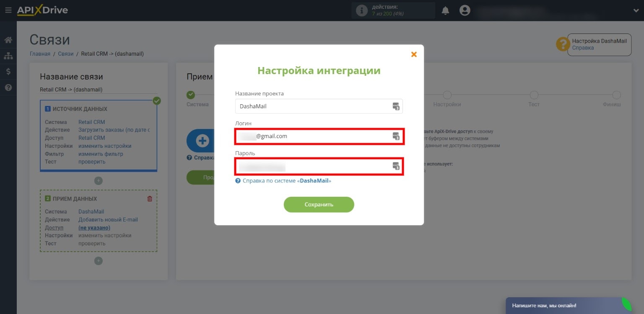Click the Настройки step circle

pos(447,95)
